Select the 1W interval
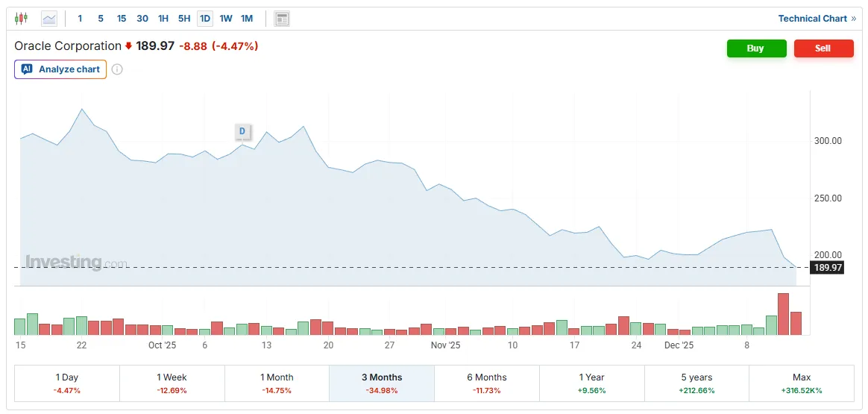 tap(226, 19)
